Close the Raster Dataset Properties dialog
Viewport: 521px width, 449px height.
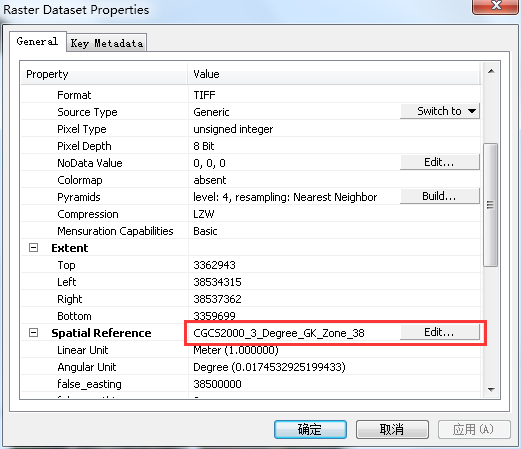click(496, 6)
